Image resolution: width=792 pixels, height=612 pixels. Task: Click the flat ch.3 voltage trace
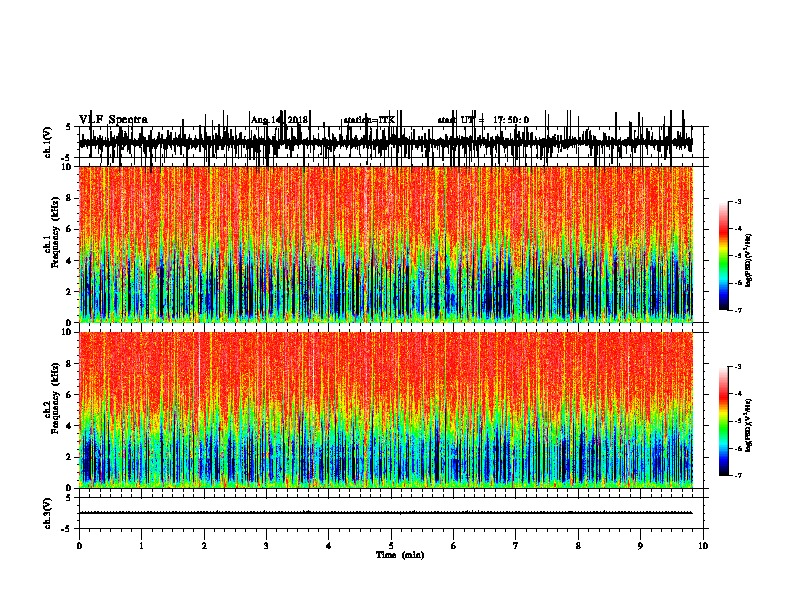[385, 513]
